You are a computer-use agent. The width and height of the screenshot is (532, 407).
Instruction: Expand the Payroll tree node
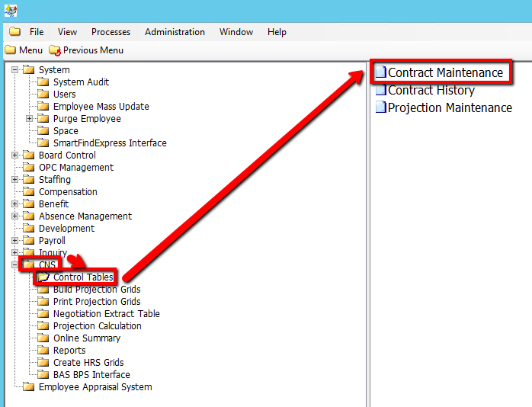click(x=15, y=241)
